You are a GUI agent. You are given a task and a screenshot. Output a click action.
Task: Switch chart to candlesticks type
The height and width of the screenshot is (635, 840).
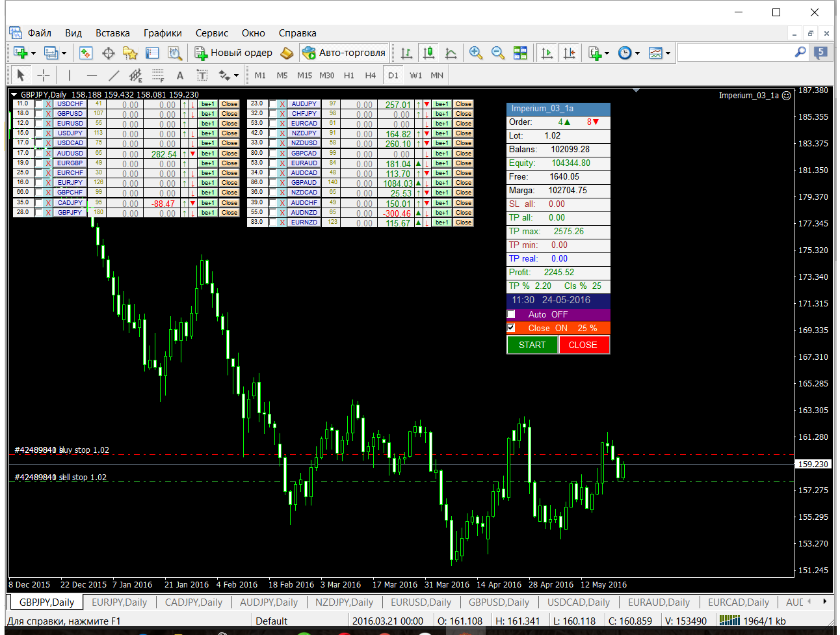(428, 53)
